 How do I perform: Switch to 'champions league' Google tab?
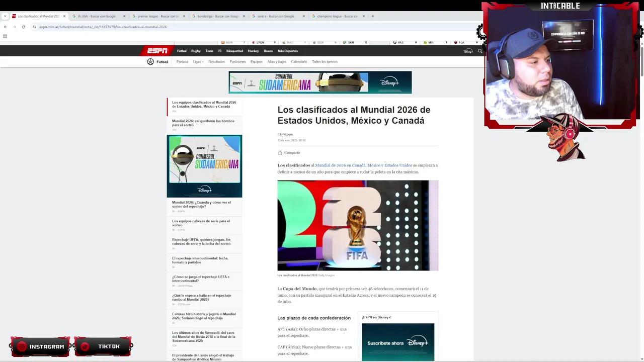(x=338, y=16)
